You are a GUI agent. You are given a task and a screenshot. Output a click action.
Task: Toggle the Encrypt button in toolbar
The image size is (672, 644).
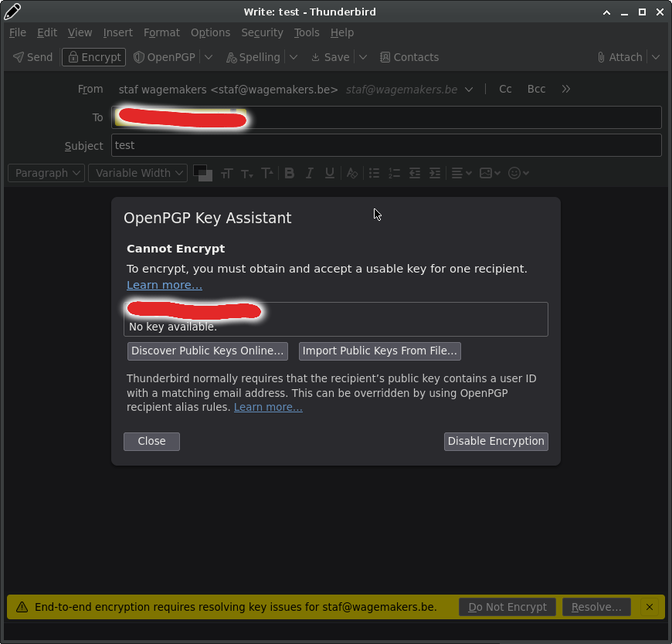pos(93,57)
